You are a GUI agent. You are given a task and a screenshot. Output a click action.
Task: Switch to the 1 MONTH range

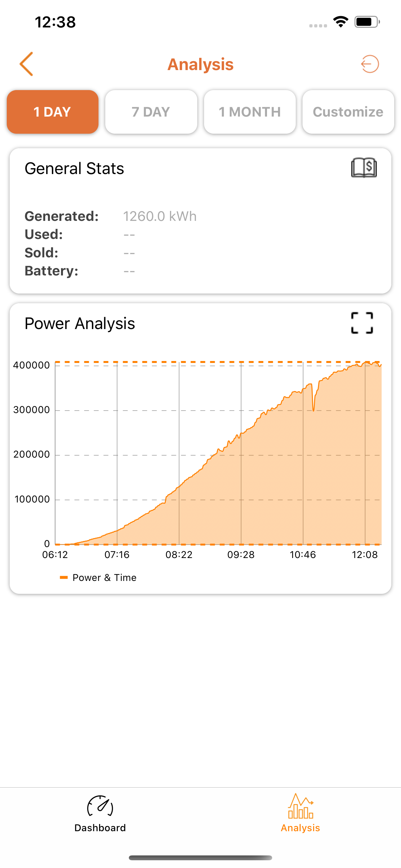250,112
